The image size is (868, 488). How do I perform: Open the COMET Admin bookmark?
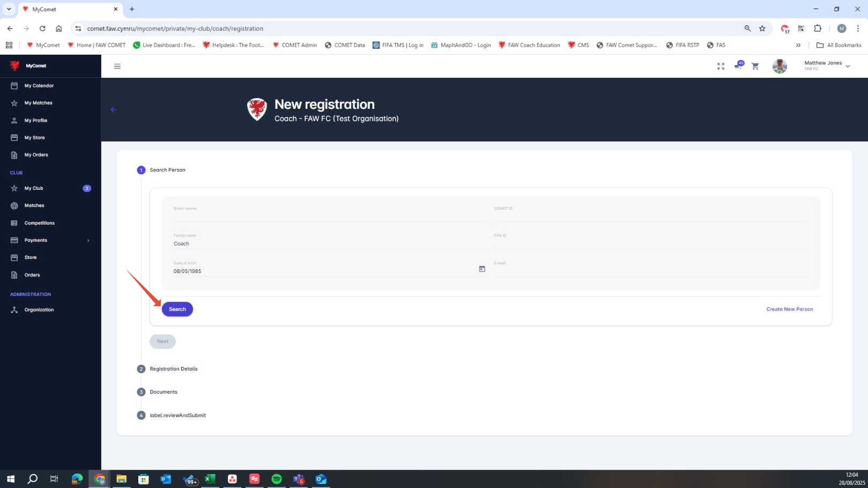pos(295,45)
